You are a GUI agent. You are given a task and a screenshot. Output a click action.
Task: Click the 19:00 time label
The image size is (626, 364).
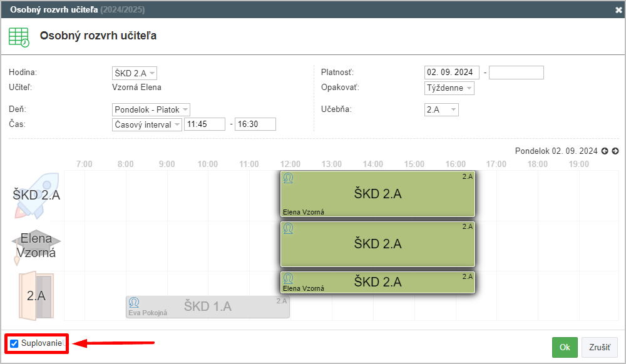click(579, 164)
